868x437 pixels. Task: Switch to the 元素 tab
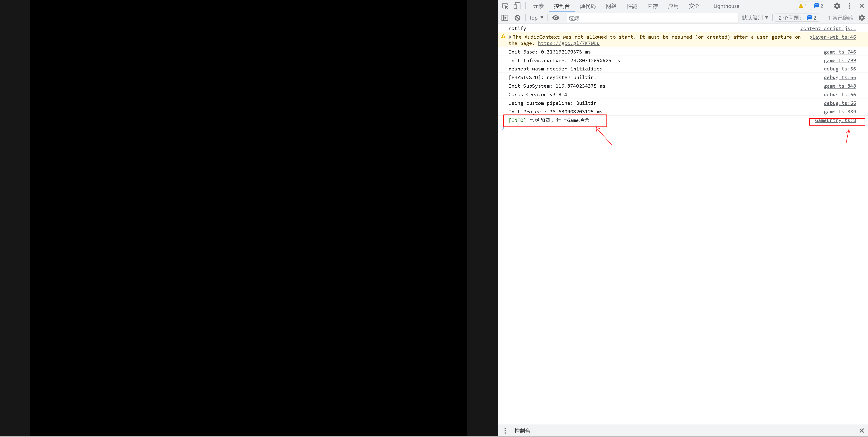point(538,6)
